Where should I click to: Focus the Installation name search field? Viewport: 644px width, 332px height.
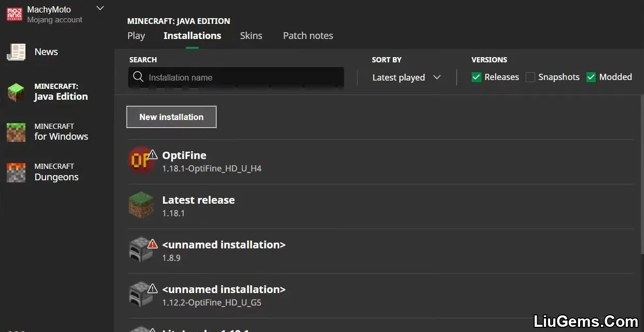(236, 77)
